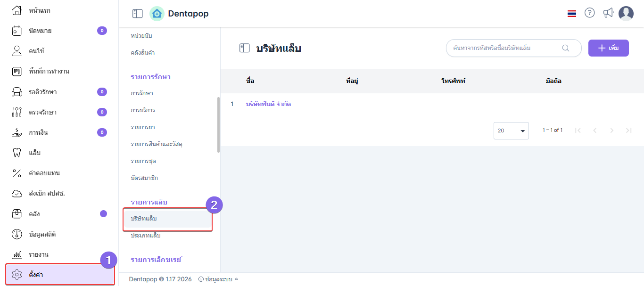Screen dimensions: 644x286
Task: Open help question mark icon
Action: point(589,13)
